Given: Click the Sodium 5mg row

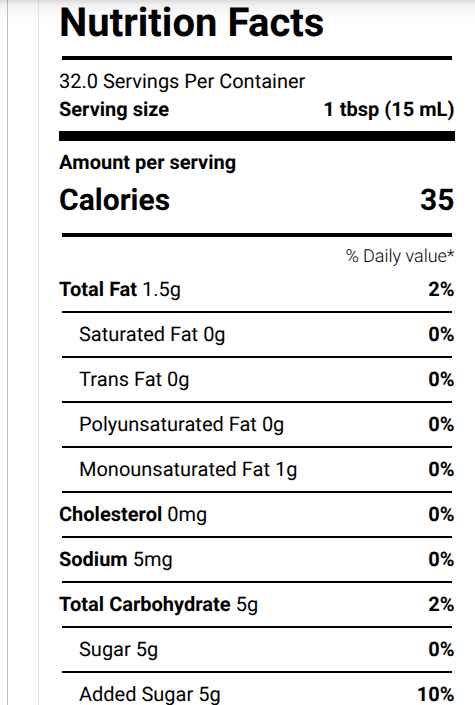Looking at the screenshot, I should 257,559.
